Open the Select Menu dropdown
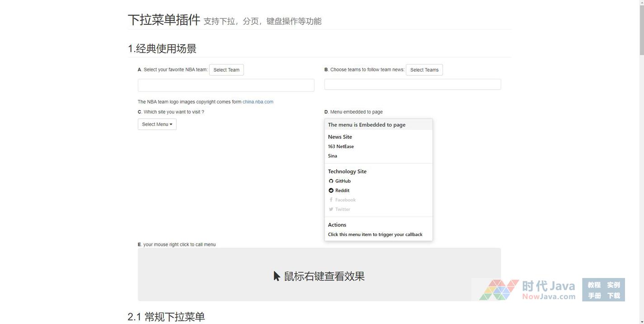644x324 pixels. click(157, 124)
